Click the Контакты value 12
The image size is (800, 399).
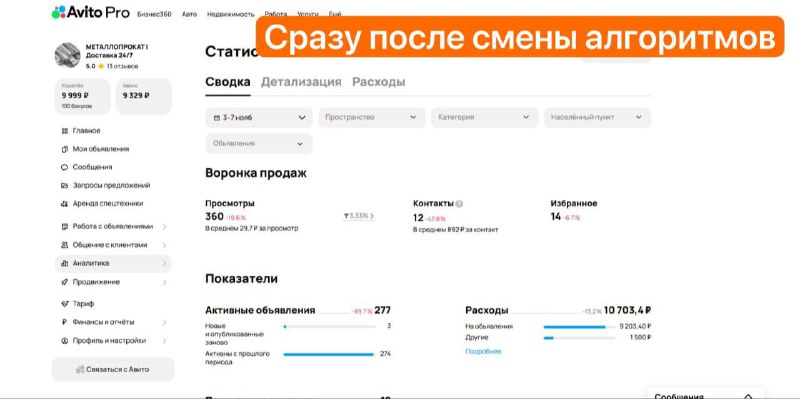(418, 218)
